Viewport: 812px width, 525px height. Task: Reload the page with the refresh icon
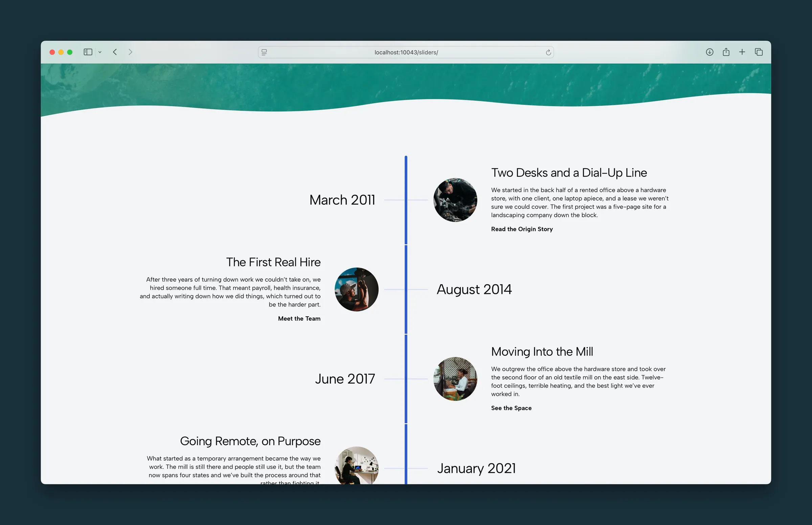click(x=548, y=52)
